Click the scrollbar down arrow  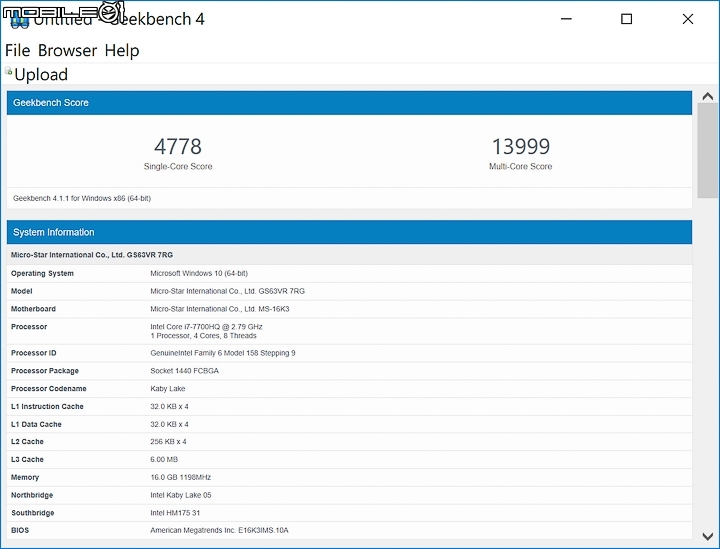point(708,536)
